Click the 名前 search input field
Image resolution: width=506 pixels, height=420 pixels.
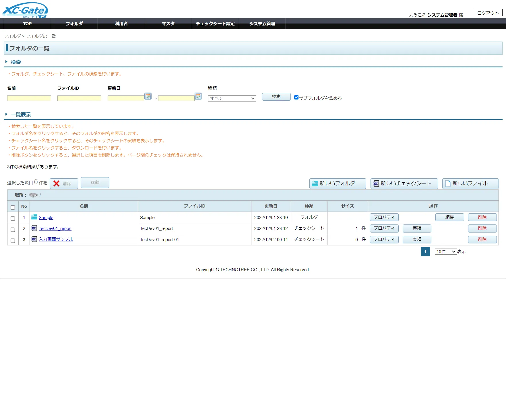pyautogui.click(x=29, y=98)
